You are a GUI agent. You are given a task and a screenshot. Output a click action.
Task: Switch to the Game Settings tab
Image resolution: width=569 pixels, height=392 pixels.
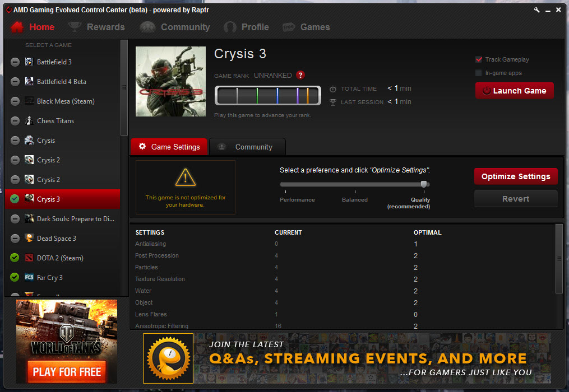pos(169,147)
